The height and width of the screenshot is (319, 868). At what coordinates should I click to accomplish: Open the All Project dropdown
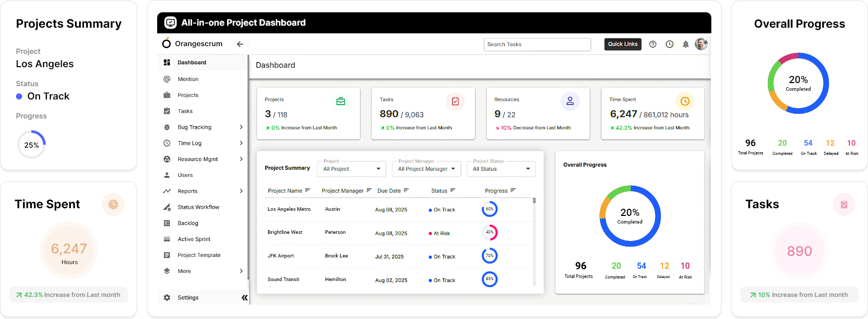pos(351,169)
